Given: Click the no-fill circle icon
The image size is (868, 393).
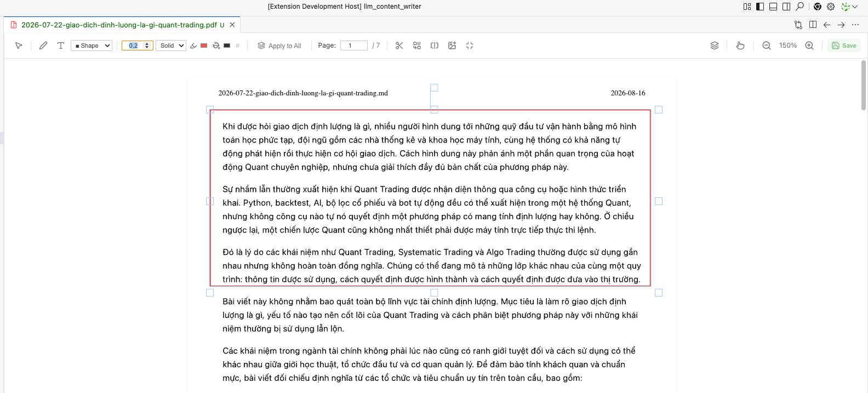Looking at the screenshot, I should [x=237, y=45].
